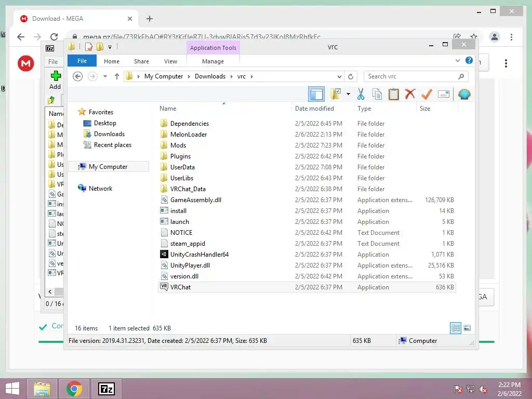Click the new folder toolbar icon
Screen dimensions: 532x399
(336, 94)
